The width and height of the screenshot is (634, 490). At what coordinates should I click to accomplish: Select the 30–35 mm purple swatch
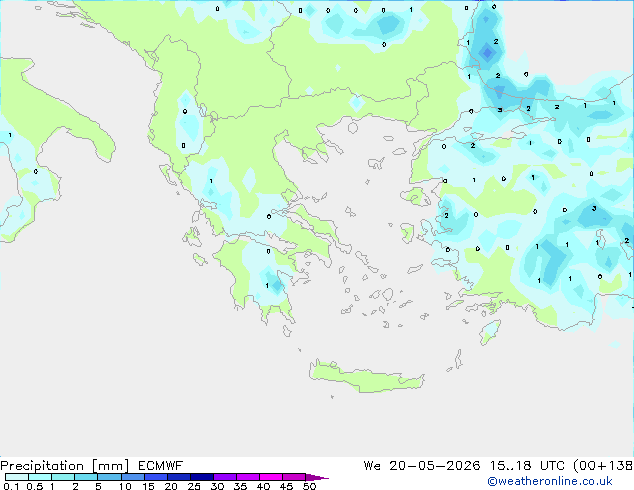pos(225,477)
